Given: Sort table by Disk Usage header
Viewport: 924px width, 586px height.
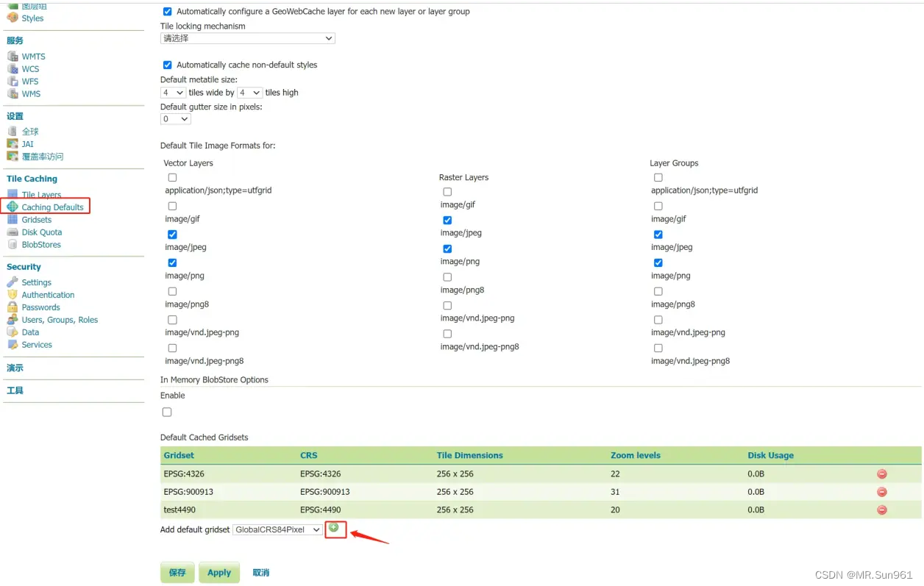Looking at the screenshot, I should (x=770, y=455).
